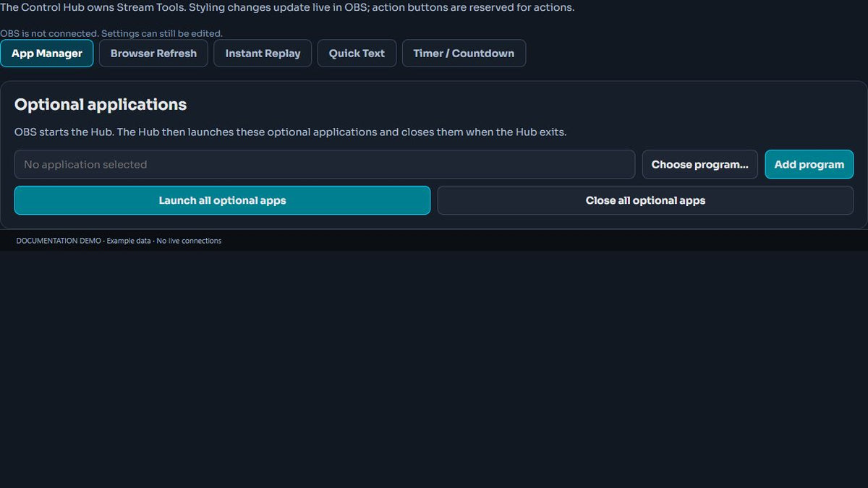Click the Add program button
Image resolution: width=868 pixels, height=488 pixels.
(809, 164)
